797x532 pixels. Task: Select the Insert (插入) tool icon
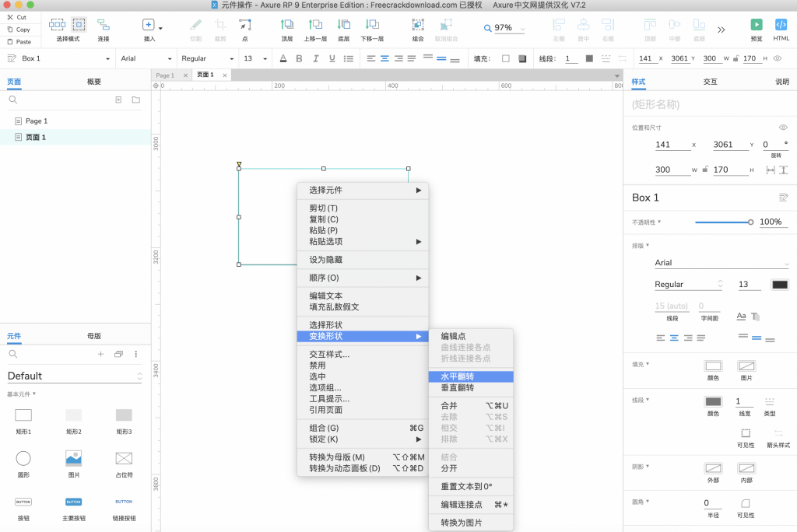click(149, 25)
